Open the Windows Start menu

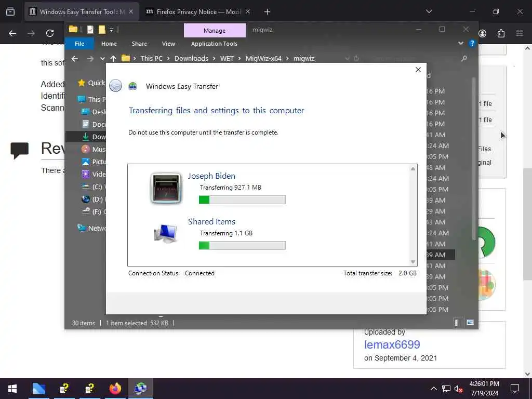point(12,389)
